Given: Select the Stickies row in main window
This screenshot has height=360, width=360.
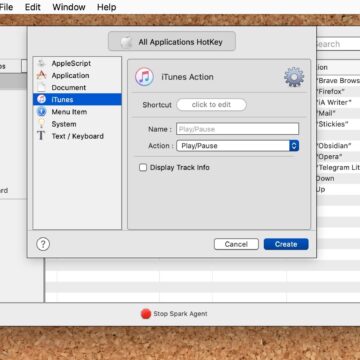Looking at the screenshot, I should point(338,124).
